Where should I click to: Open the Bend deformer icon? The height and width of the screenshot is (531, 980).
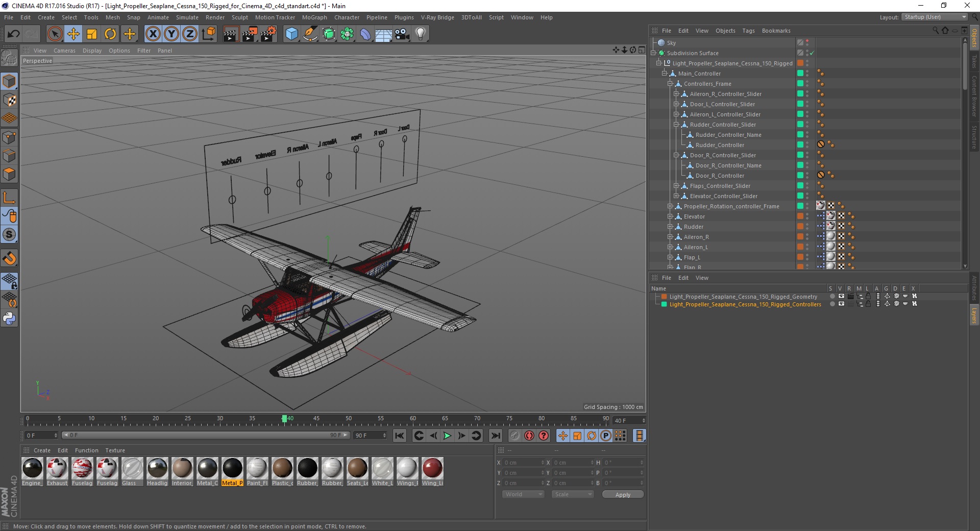point(365,34)
